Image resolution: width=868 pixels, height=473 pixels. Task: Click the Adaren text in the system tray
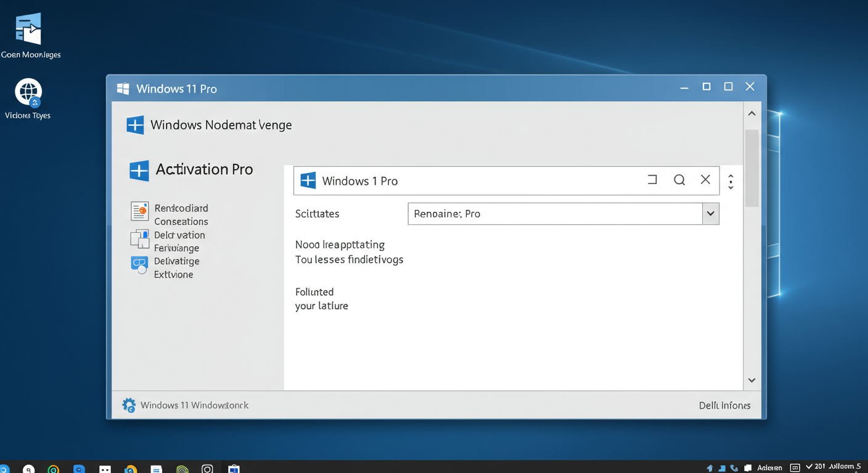point(769,468)
